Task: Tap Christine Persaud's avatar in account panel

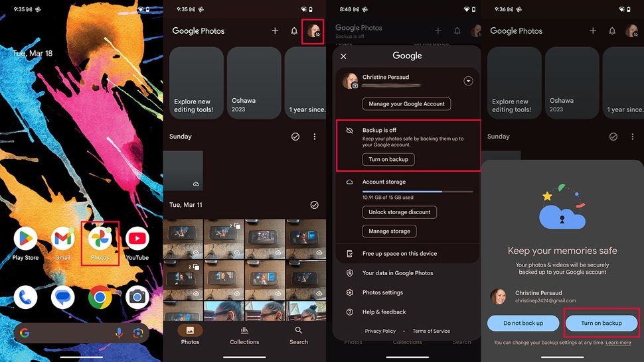Action: 351,81
